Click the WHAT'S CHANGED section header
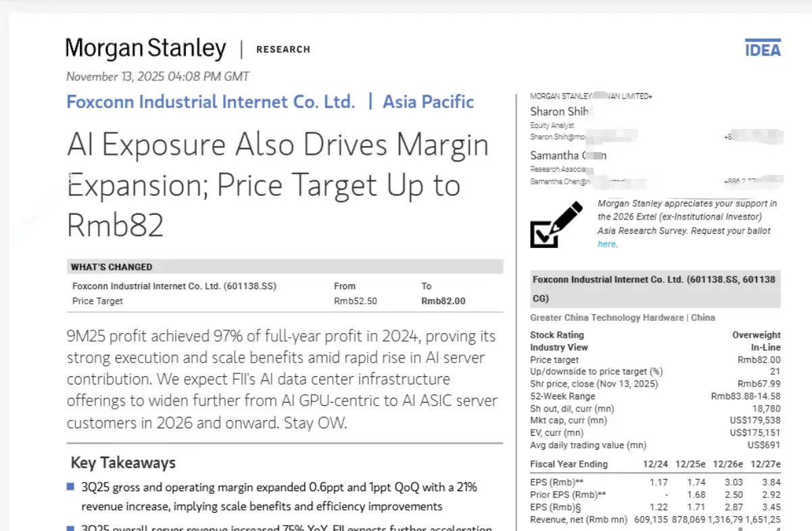Viewport: 812px width, 531px height. pyautogui.click(x=112, y=267)
